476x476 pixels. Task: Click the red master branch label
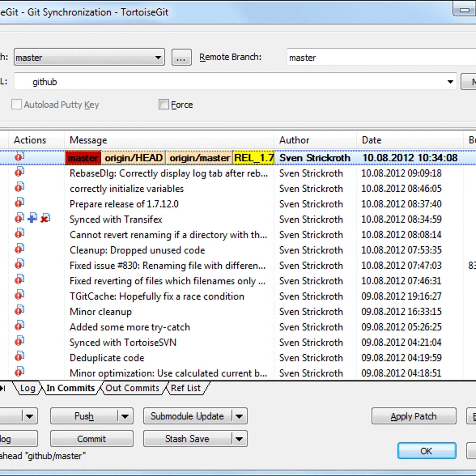[83, 158]
